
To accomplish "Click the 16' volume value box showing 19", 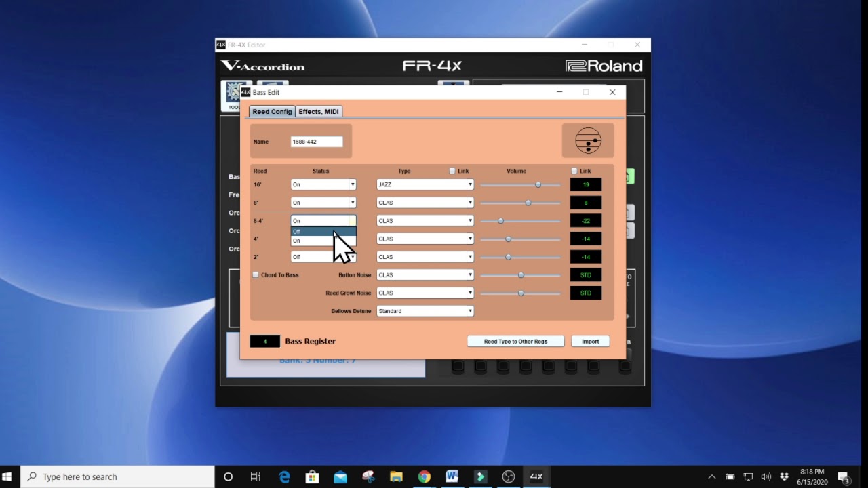I will pyautogui.click(x=586, y=184).
